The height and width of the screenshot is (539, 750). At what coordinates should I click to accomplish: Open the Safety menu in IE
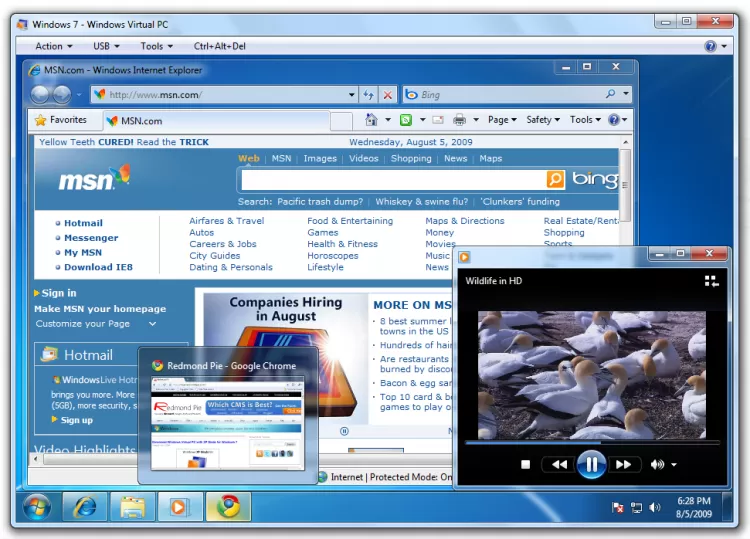point(543,120)
